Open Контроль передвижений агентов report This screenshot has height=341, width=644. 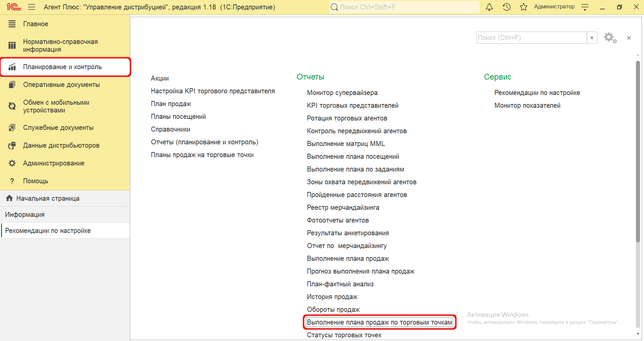[357, 131]
